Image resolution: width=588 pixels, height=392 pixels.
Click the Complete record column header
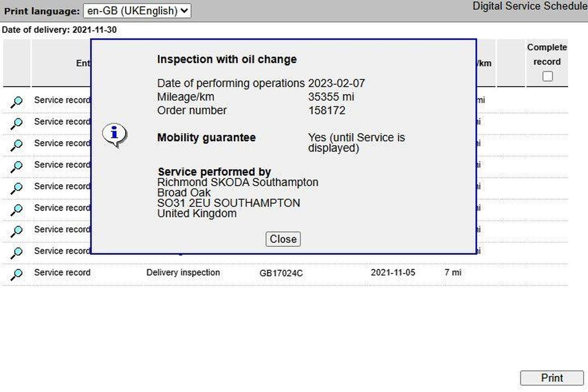click(x=547, y=54)
